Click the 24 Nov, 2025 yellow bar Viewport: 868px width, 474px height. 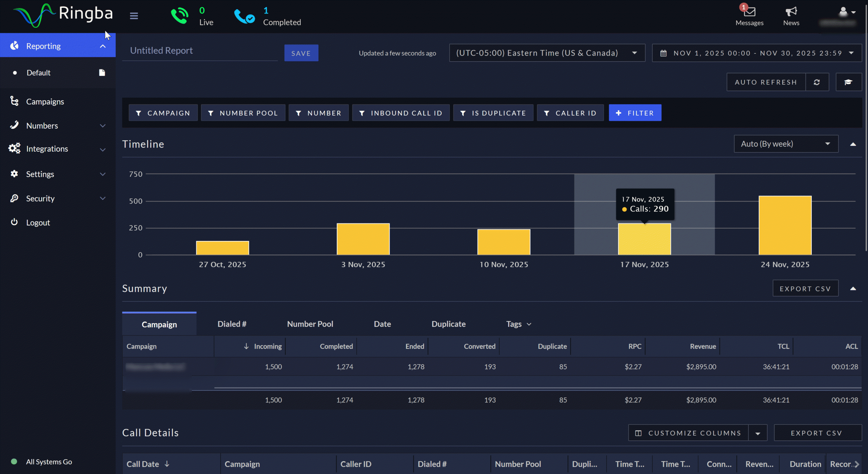pyautogui.click(x=785, y=225)
